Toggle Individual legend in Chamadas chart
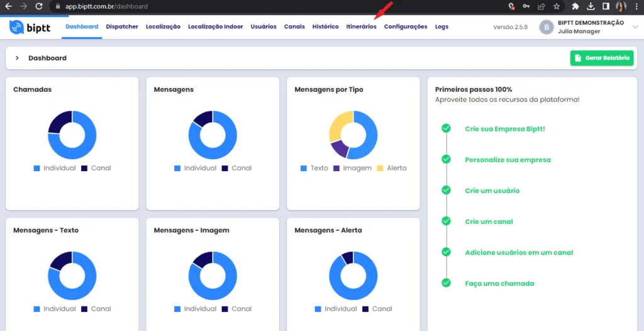This screenshot has height=331, width=644. point(55,168)
